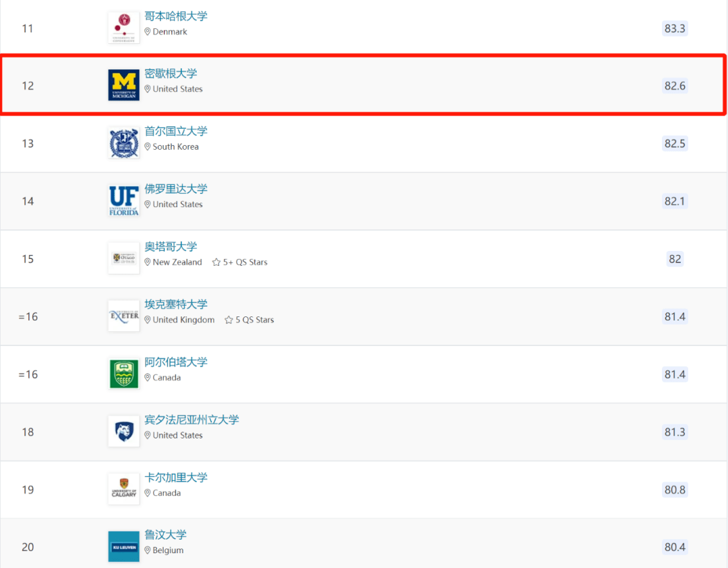Select the 5 QS Stars label

(x=254, y=320)
